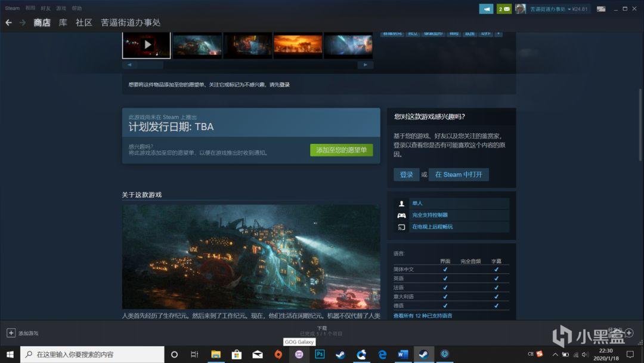The height and width of the screenshot is (363, 644).
Task: Open Cortana from the taskbar circle
Action: tap(174, 355)
